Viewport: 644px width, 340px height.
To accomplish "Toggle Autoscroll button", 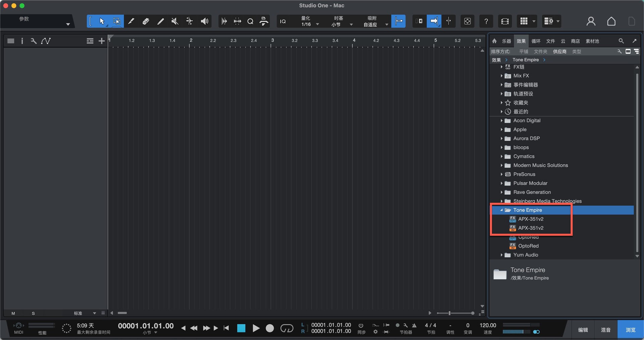I will pos(434,21).
